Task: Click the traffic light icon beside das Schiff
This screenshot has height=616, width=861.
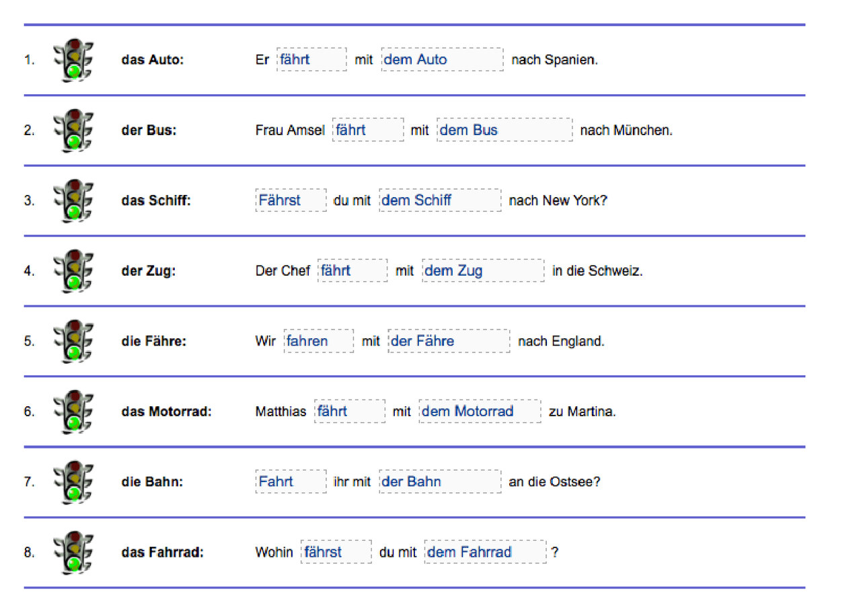Action: (x=73, y=200)
